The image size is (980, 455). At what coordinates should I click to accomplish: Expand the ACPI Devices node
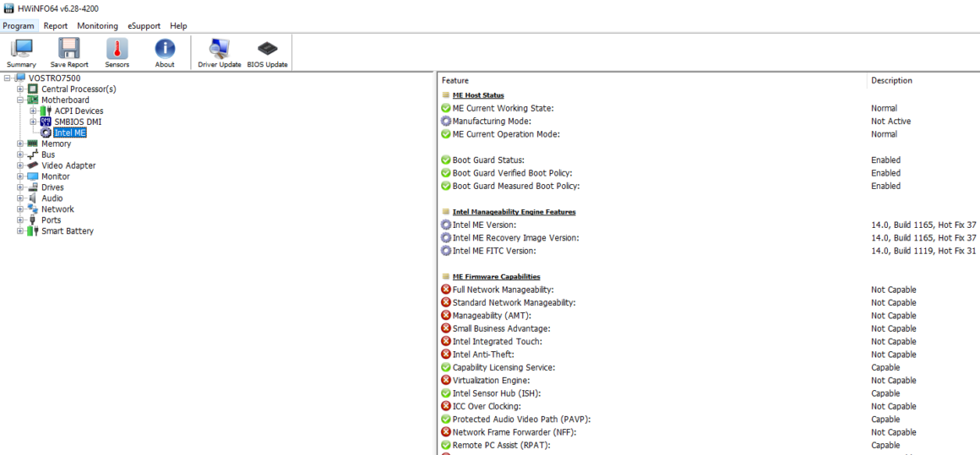pyautogui.click(x=34, y=111)
